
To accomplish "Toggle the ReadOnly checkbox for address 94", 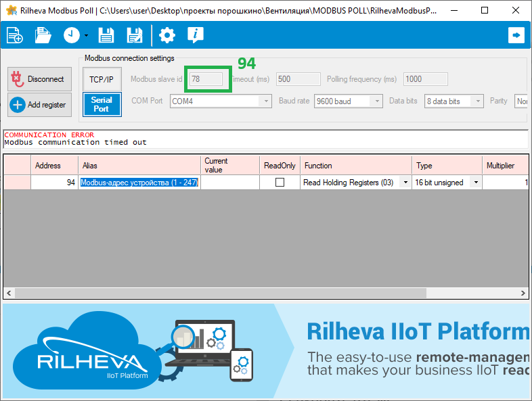I will [x=280, y=183].
